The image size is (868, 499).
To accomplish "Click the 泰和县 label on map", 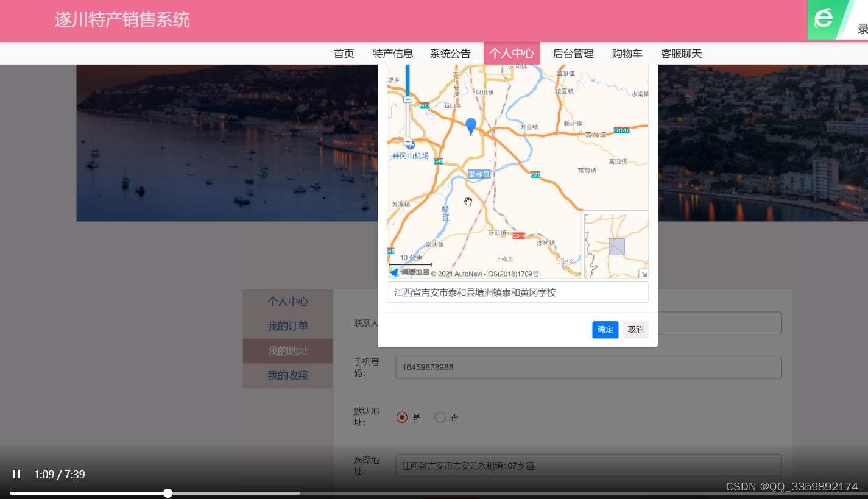I will (479, 174).
